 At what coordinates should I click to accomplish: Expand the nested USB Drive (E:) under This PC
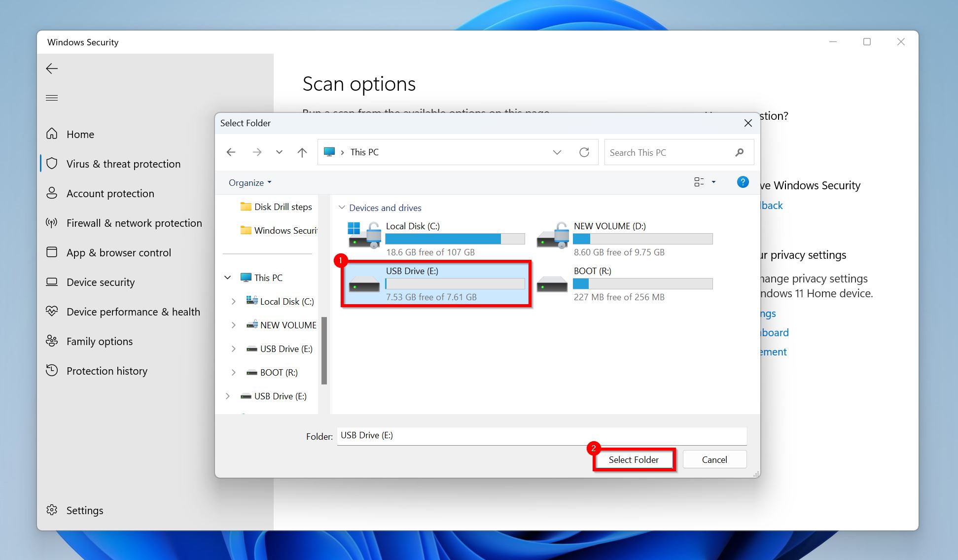(234, 349)
